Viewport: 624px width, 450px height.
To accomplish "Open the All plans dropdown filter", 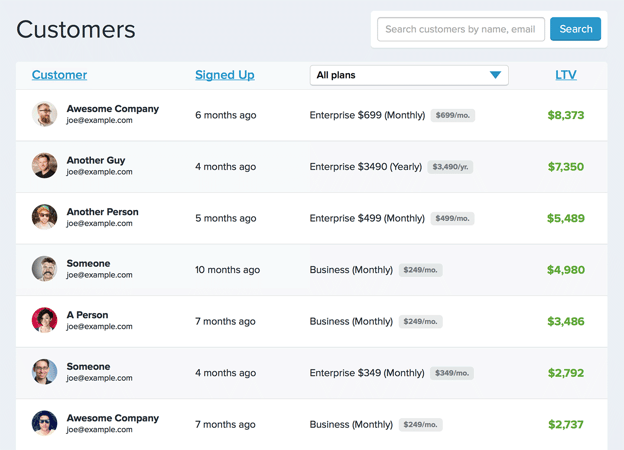I will tap(408, 75).
